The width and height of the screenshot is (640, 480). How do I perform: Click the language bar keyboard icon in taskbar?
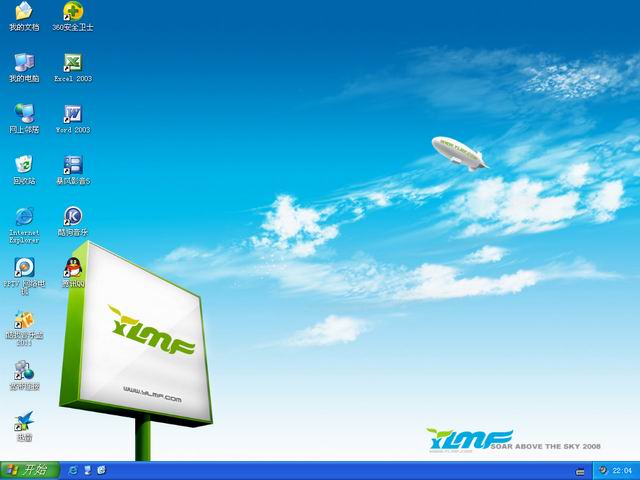tap(581, 470)
